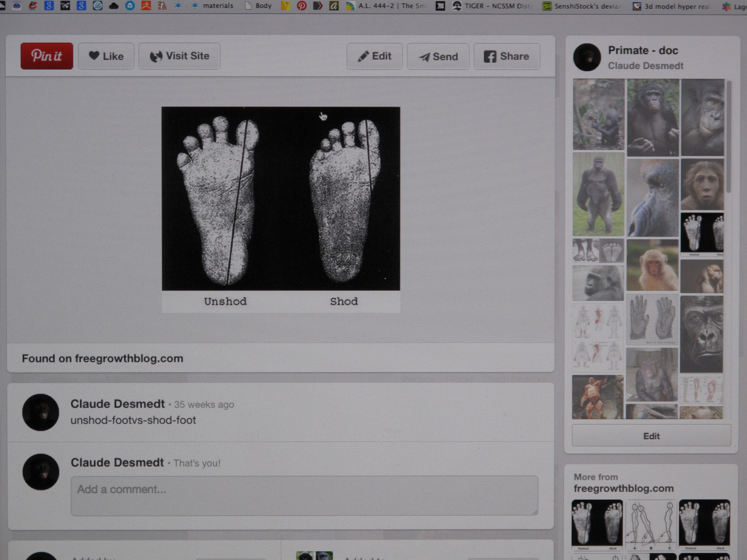Open the gorilla face closeup thumbnail
Screen dimensions: 747x560
701,334
